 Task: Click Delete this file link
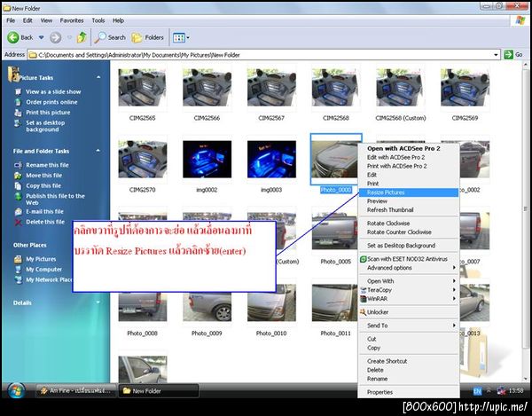click(x=45, y=222)
